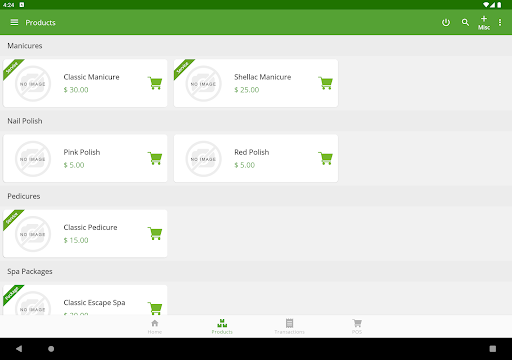Switch to the Transactions tab
This screenshot has width=512, height=360.
pyautogui.click(x=289, y=327)
